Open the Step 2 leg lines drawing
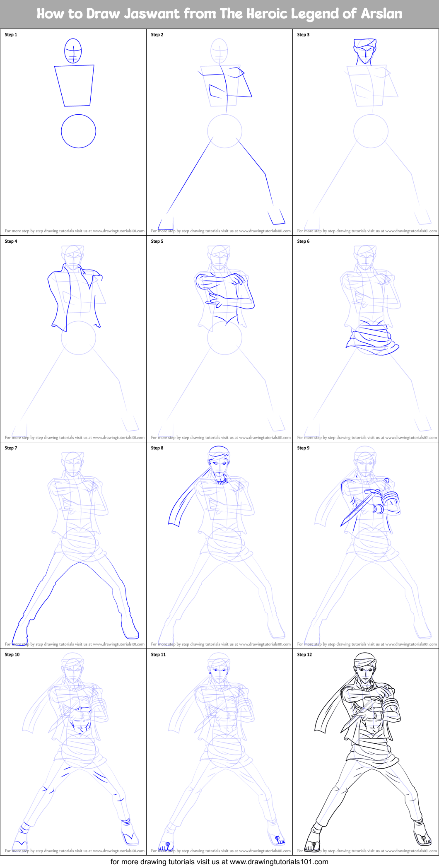This screenshot has width=439, height=868. [219, 132]
